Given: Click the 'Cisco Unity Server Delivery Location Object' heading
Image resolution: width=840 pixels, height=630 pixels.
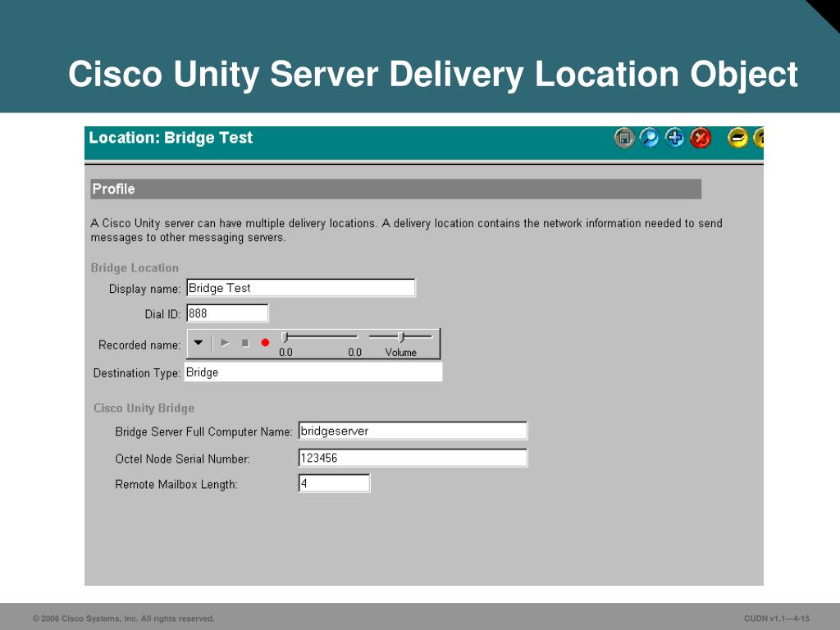Looking at the screenshot, I should (x=433, y=74).
